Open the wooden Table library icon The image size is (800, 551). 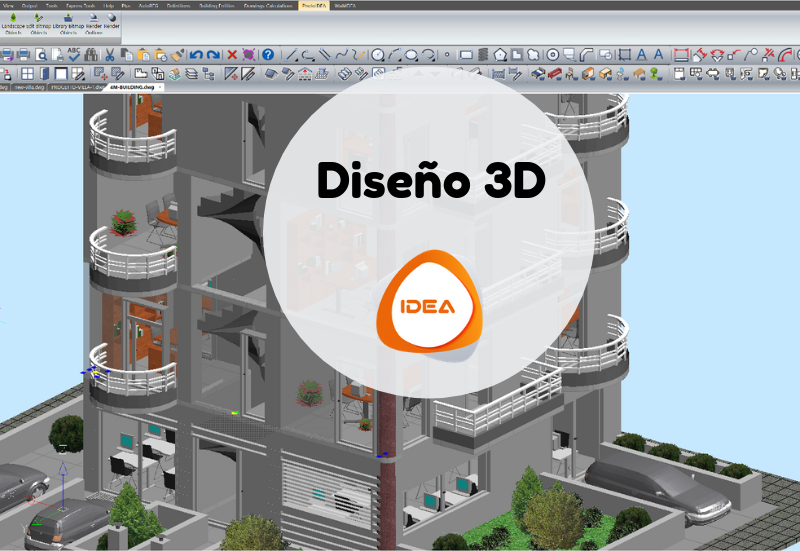tap(639, 74)
